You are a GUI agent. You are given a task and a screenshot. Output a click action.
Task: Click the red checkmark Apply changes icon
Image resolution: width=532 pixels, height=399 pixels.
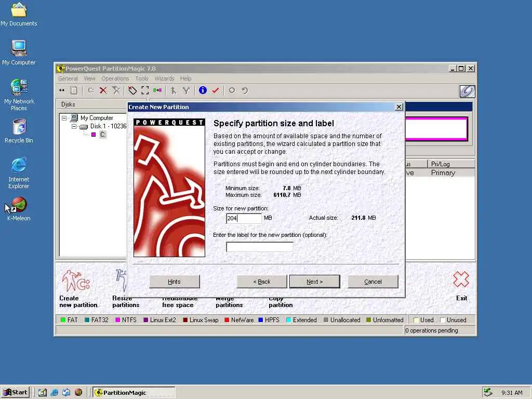pos(216,90)
